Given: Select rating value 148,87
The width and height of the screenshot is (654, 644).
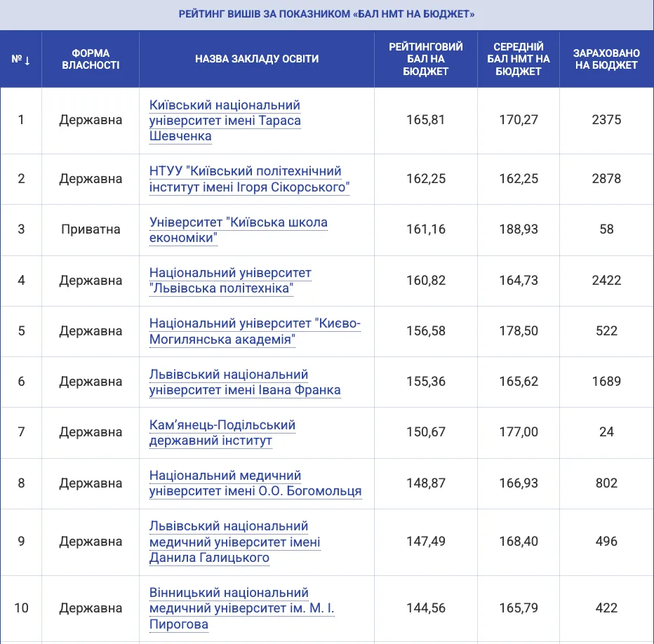Looking at the screenshot, I should [426, 483].
